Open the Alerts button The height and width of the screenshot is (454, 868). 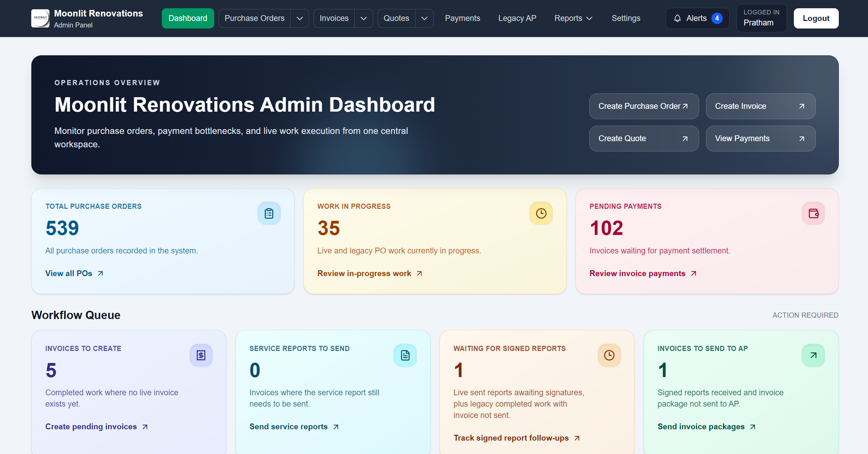click(x=698, y=18)
